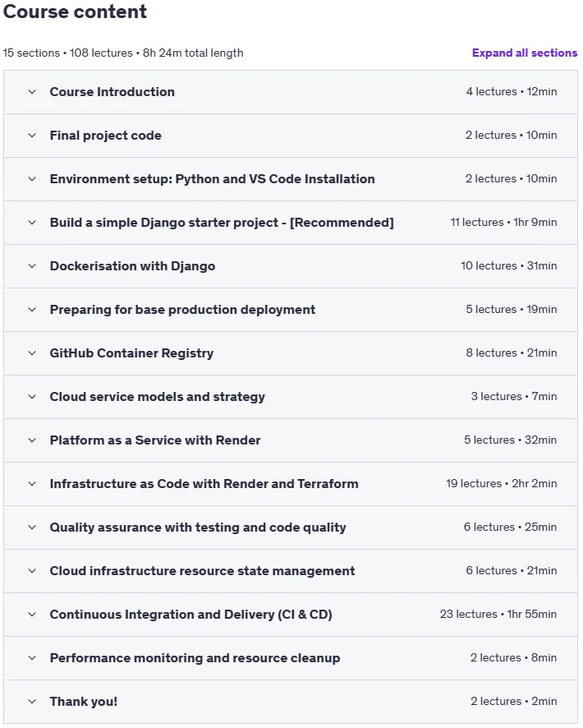This screenshot has height=728, width=583.
Task: Open Quality assurance with testing section title
Action: click(198, 528)
